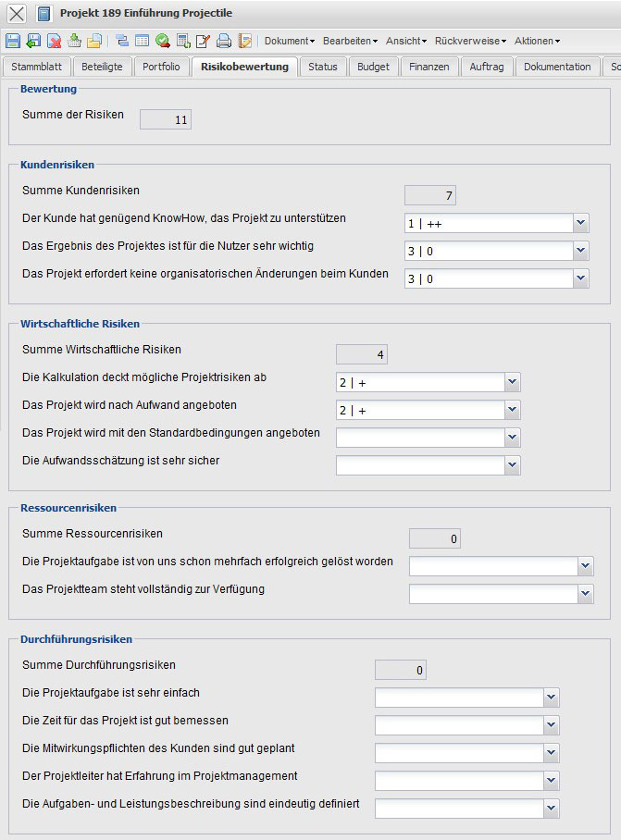This screenshot has width=621, height=840.
Task: Close the project window with X
Action: [17, 13]
